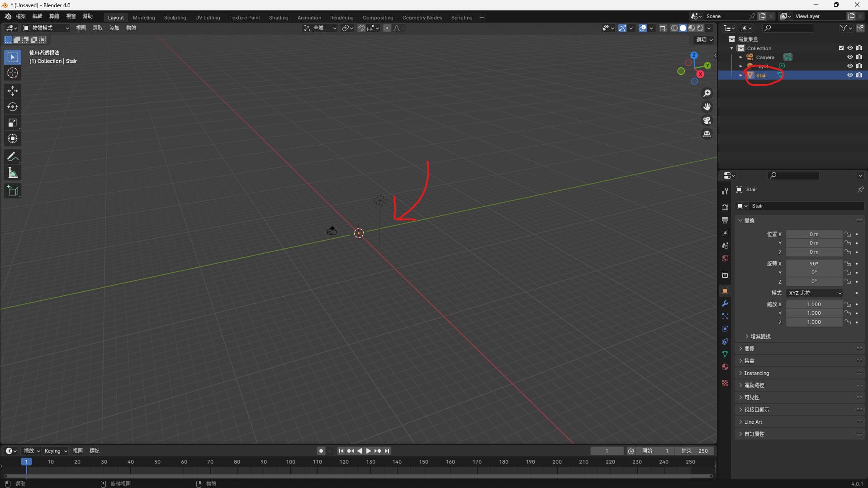868x488 pixels.
Task: Click the Add Cube tool icon
Action: (x=13, y=191)
